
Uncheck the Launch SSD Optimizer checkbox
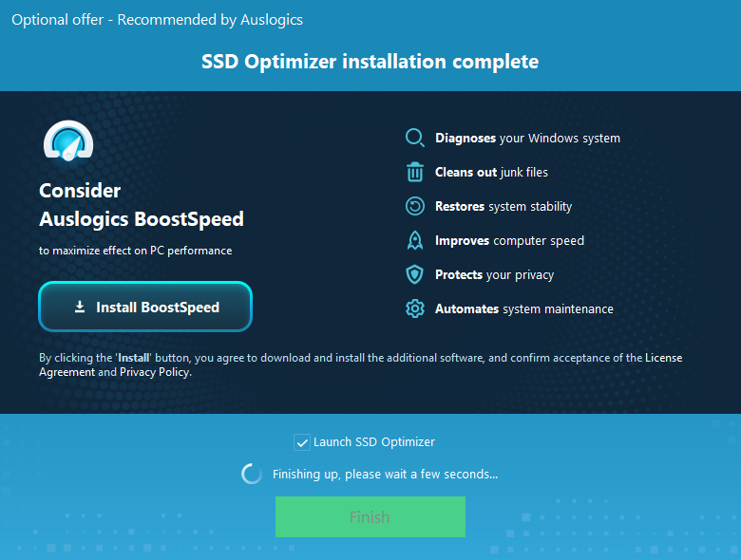[302, 442]
